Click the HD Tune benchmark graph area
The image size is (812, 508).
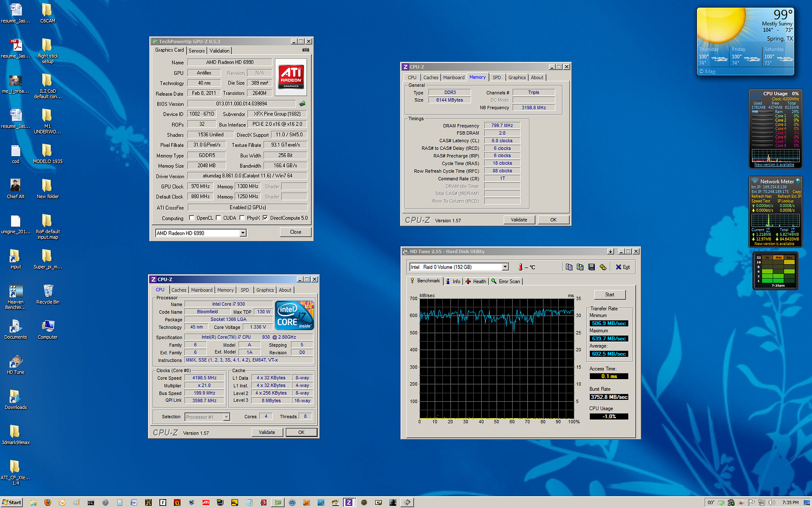pos(497,358)
